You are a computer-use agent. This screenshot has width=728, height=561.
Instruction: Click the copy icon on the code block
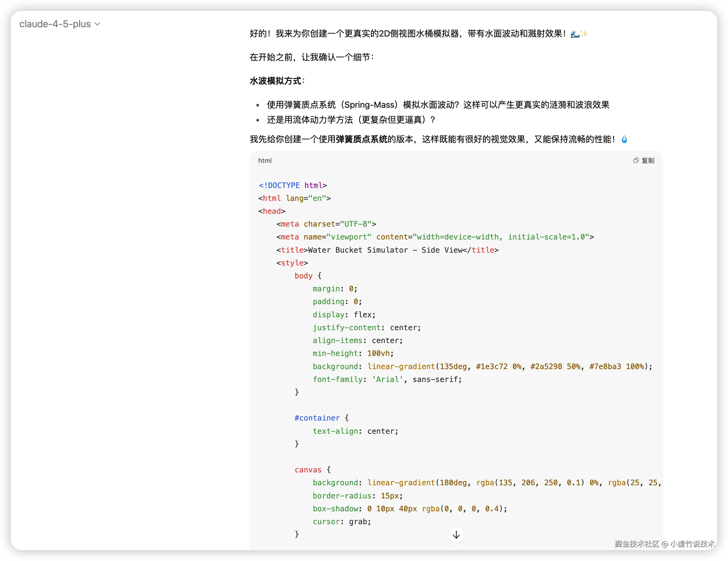[x=636, y=160]
